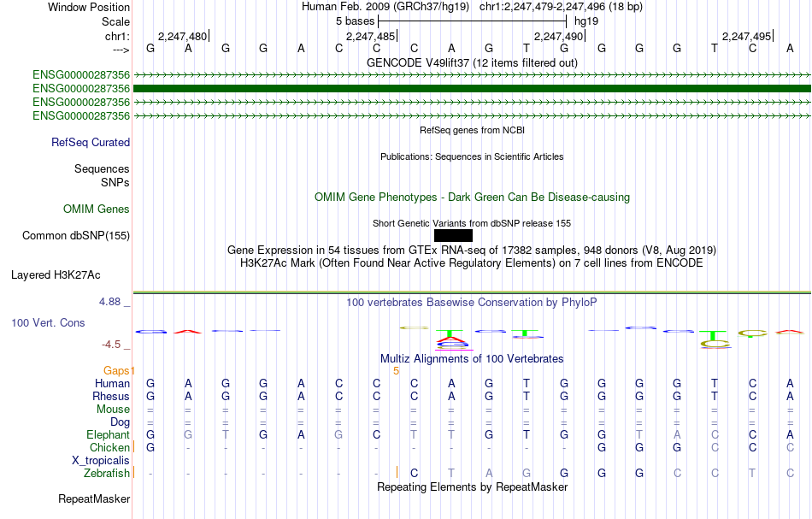Click the orange '5' gap count marker
The height and width of the screenshot is (519, 812).
coord(396,371)
